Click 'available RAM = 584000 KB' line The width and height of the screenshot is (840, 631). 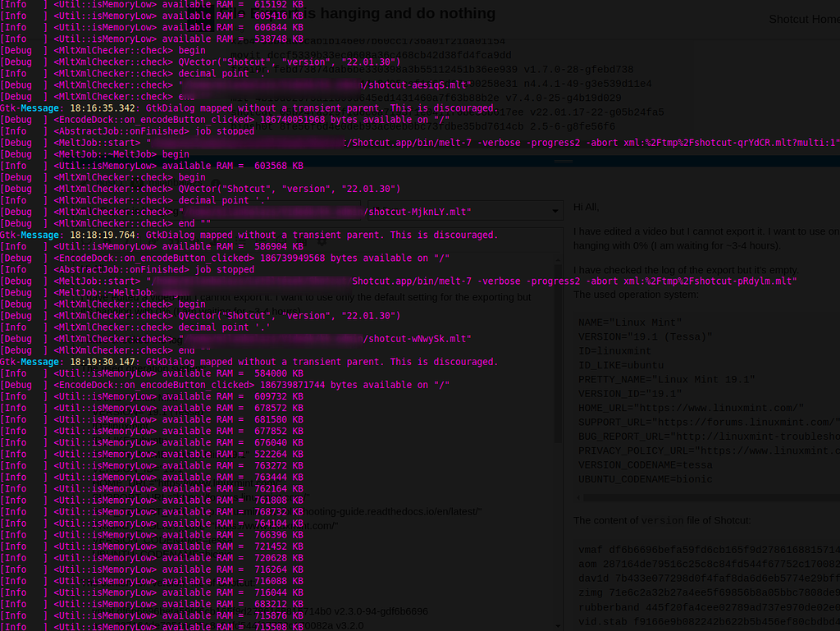pos(152,374)
